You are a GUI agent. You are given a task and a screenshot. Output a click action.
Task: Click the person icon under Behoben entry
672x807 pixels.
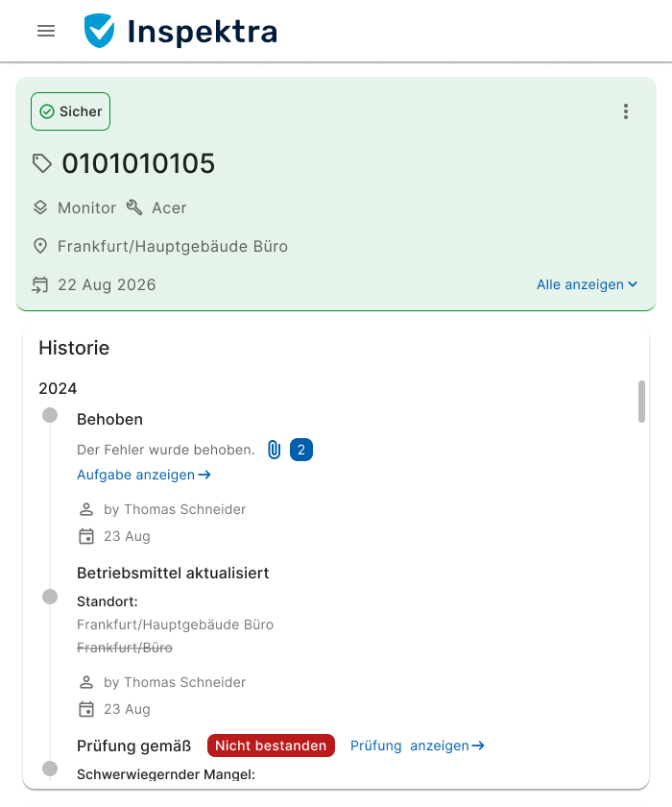pos(86,509)
